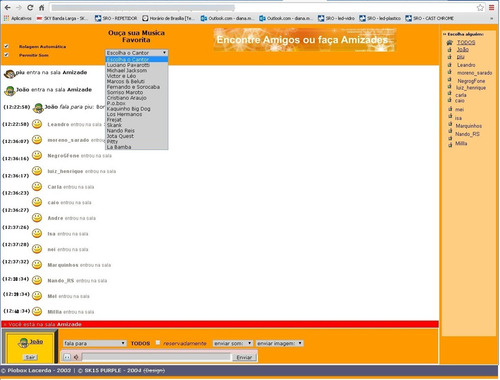The width and height of the screenshot is (500, 380).
Task: Bookmark this page with the star
Action: (480, 7)
